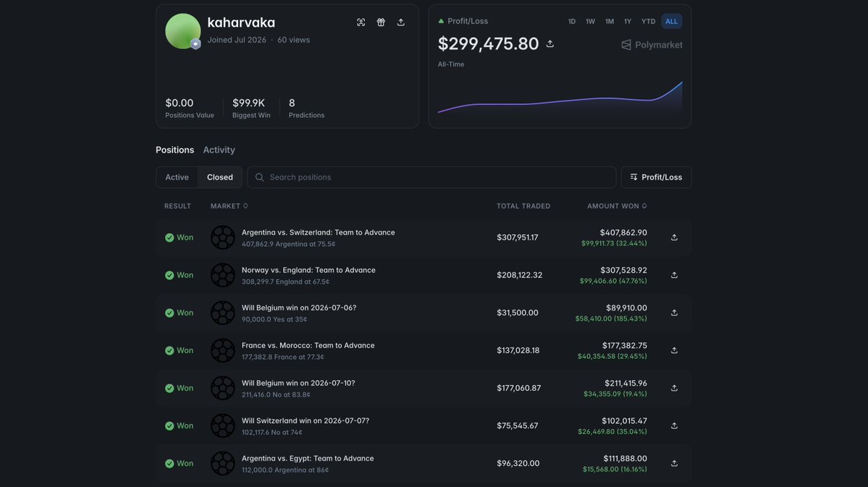Click the profit/loss line chart

[x=560, y=98]
